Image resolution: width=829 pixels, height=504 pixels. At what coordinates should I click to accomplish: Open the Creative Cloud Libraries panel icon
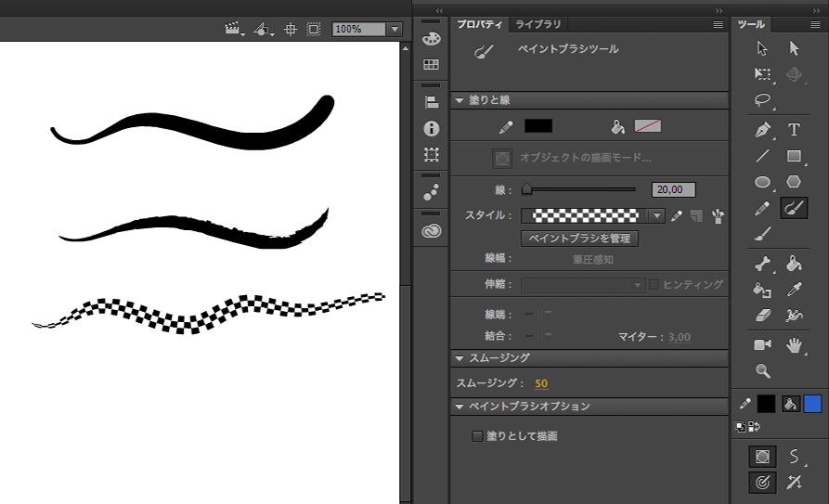[x=432, y=230]
